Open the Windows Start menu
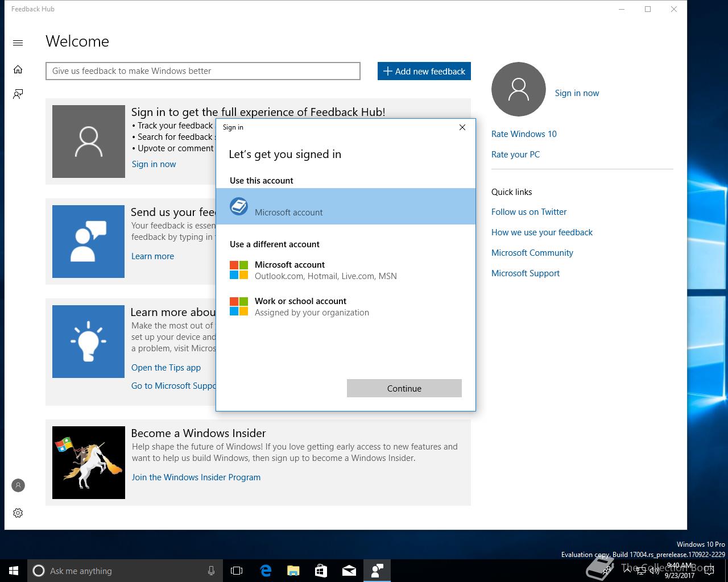This screenshot has width=728, height=582. (14, 571)
